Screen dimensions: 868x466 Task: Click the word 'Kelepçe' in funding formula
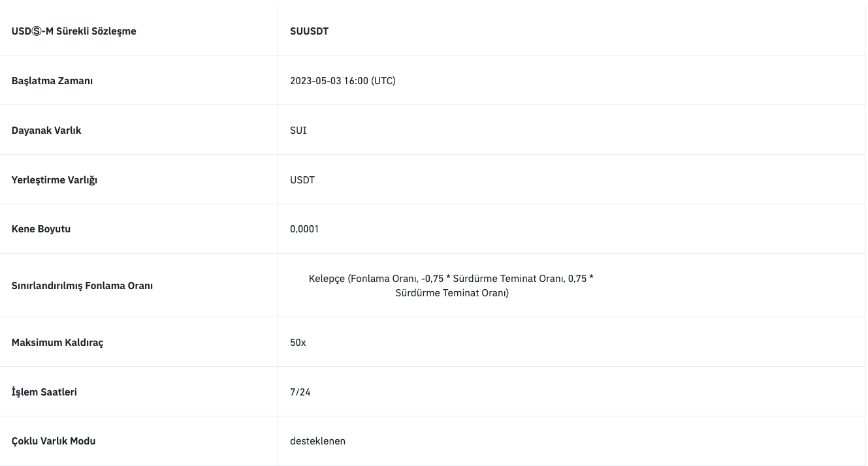[x=327, y=279]
